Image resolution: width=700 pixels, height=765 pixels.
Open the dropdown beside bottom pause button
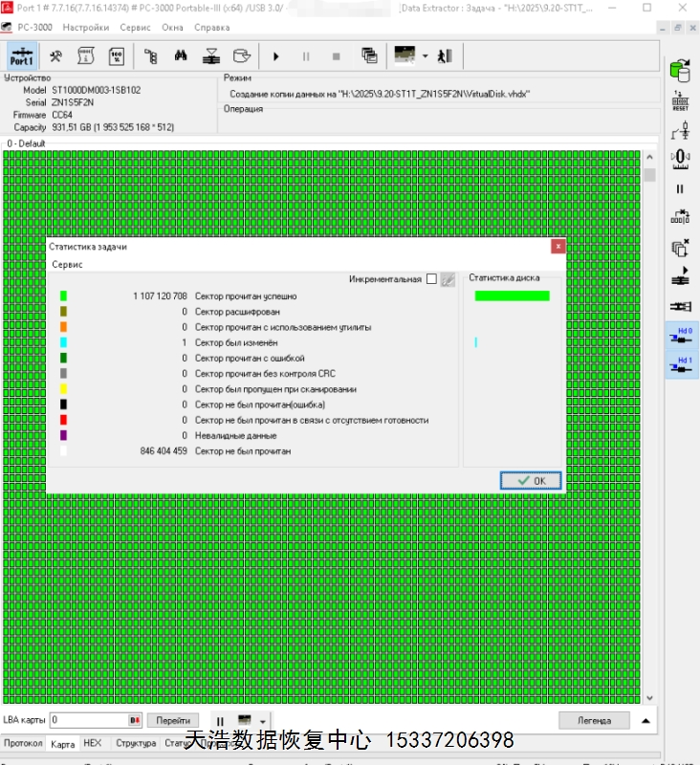[262, 720]
